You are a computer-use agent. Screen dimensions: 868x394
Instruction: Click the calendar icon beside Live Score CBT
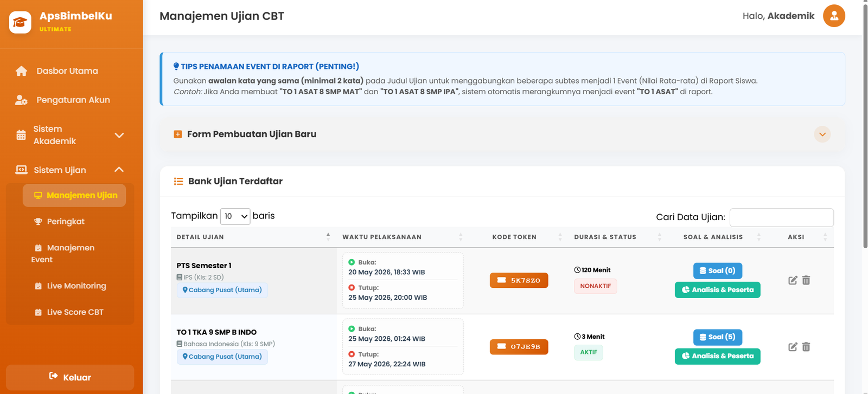click(38, 312)
